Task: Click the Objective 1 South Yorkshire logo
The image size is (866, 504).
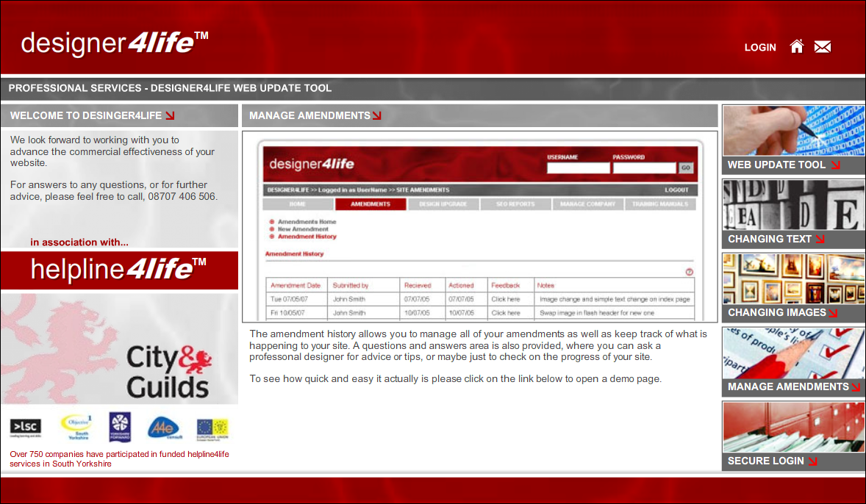Action: (76, 427)
